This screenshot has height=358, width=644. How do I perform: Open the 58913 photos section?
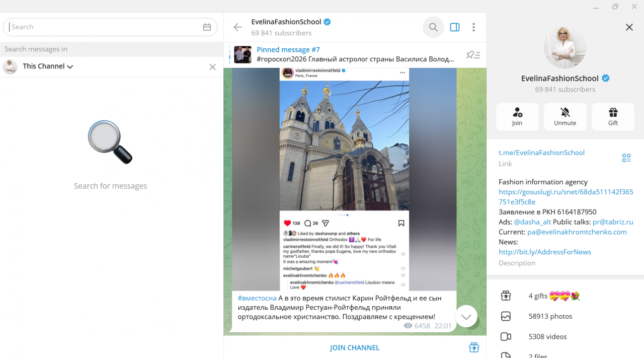coord(550,316)
